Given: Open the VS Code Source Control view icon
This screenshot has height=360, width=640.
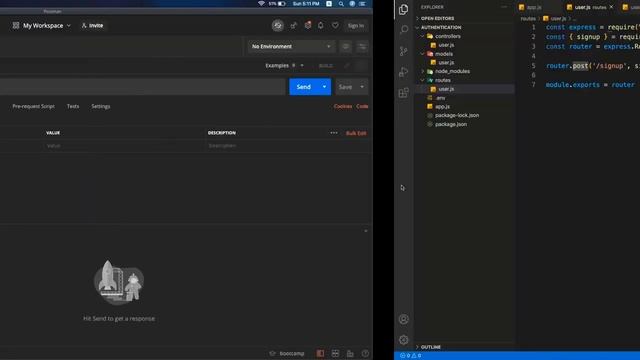Looking at the screenshot, I should pos(404,51).
